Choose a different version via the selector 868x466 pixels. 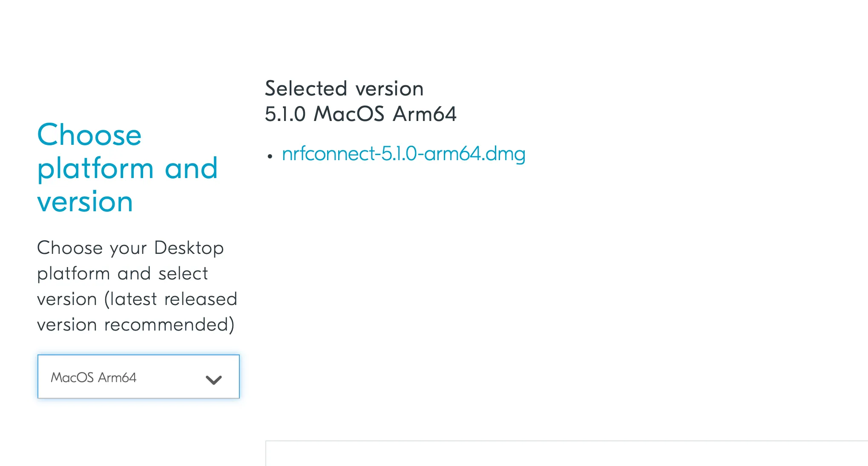138,377
